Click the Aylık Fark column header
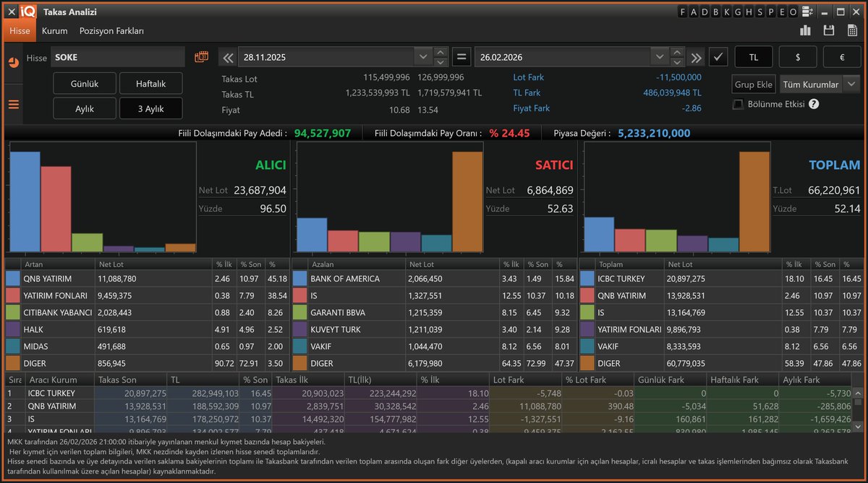Viewport: 868px width, 483px height. [x=815, y=380]
